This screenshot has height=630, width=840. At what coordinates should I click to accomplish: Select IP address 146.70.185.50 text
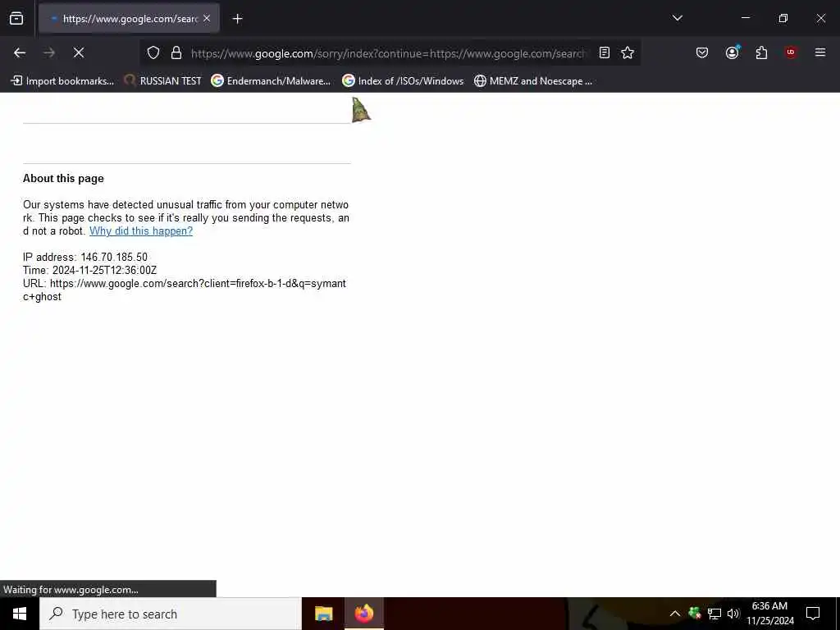click(85, 257)
